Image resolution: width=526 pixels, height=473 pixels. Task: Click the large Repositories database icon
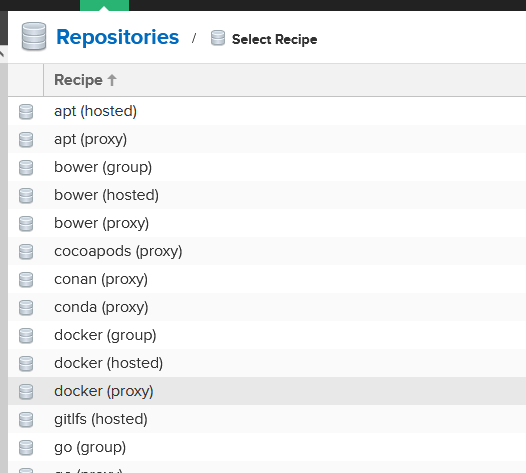[x=34, y=37]
